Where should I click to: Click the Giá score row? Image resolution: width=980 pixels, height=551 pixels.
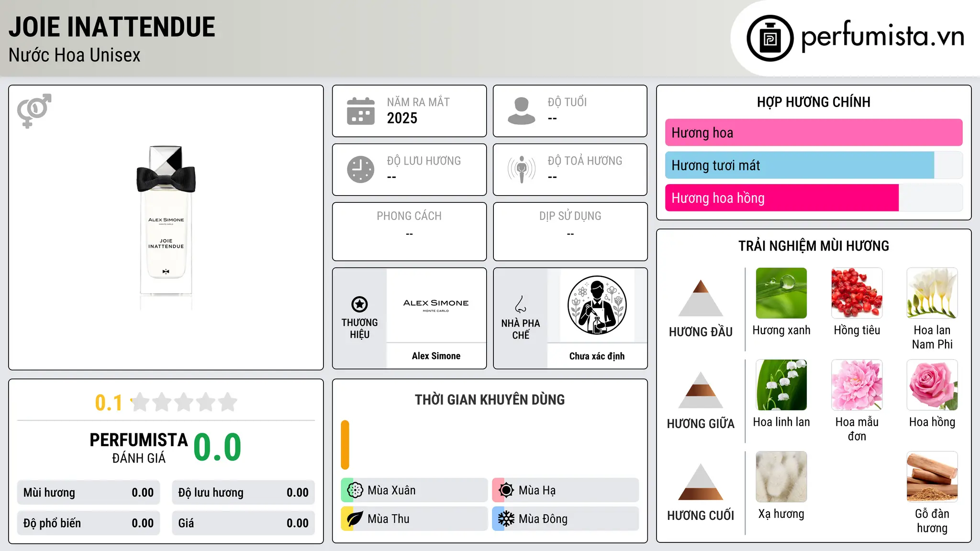pos(244,523)
